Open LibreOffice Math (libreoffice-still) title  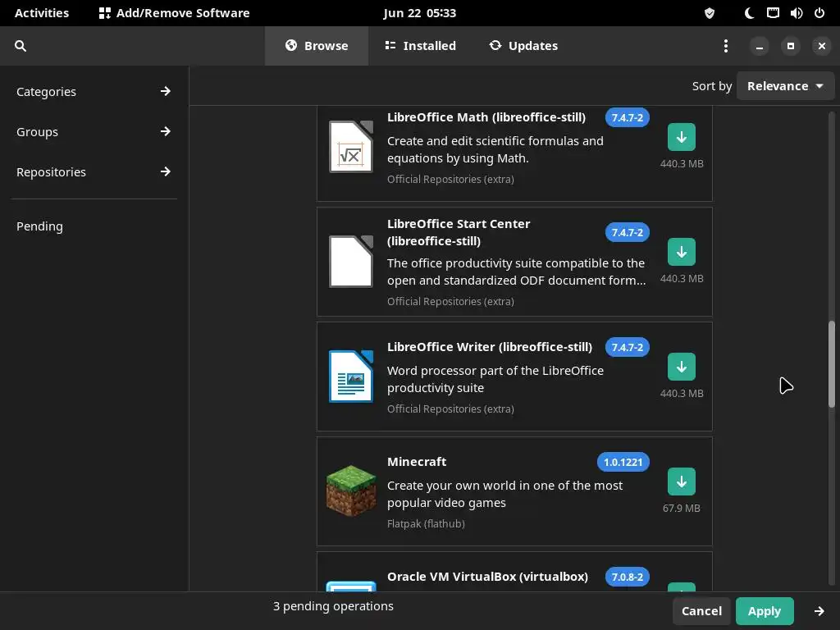coord(486,117)
